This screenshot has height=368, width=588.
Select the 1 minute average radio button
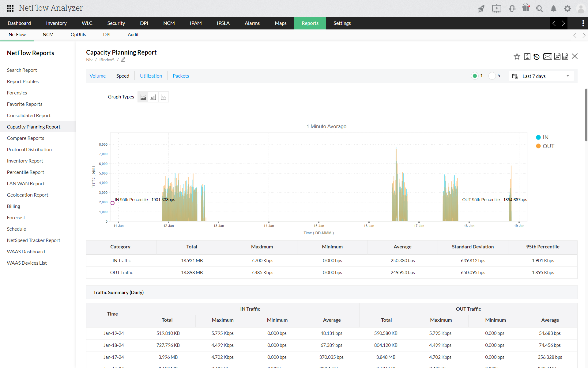point(475,76)
